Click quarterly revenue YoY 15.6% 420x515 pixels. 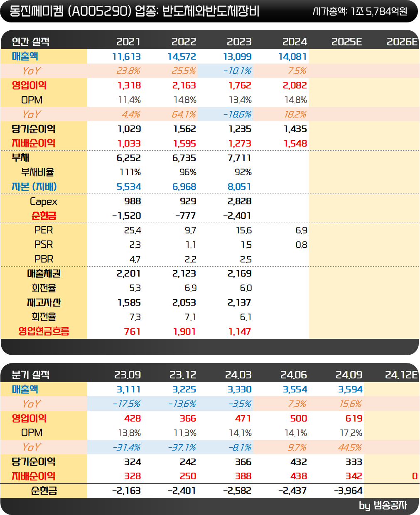[x=351, y=404]
